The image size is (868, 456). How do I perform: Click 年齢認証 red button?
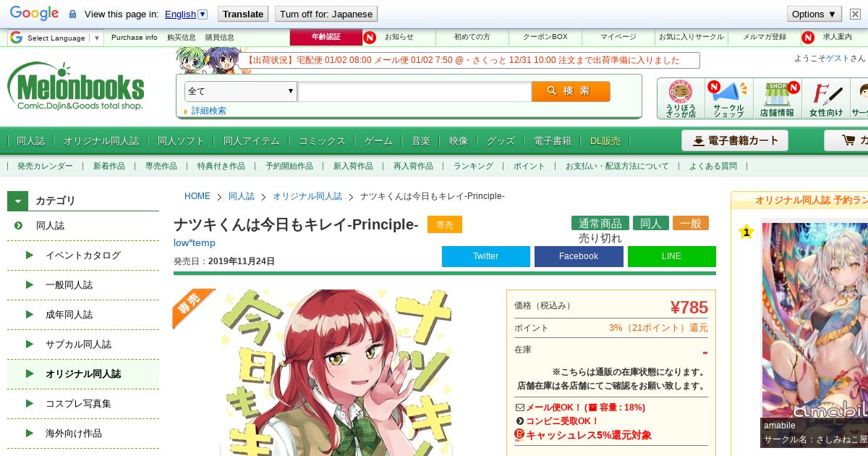[325, 37]
